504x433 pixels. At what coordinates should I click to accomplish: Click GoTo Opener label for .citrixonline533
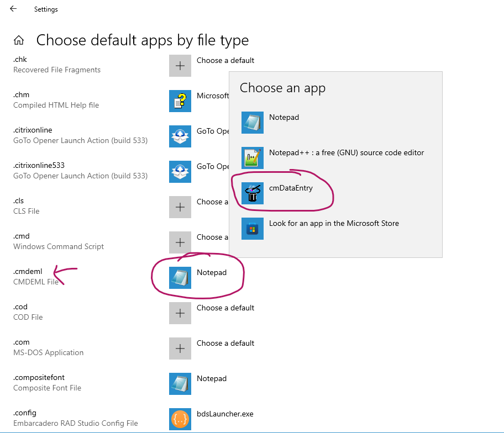213,166
